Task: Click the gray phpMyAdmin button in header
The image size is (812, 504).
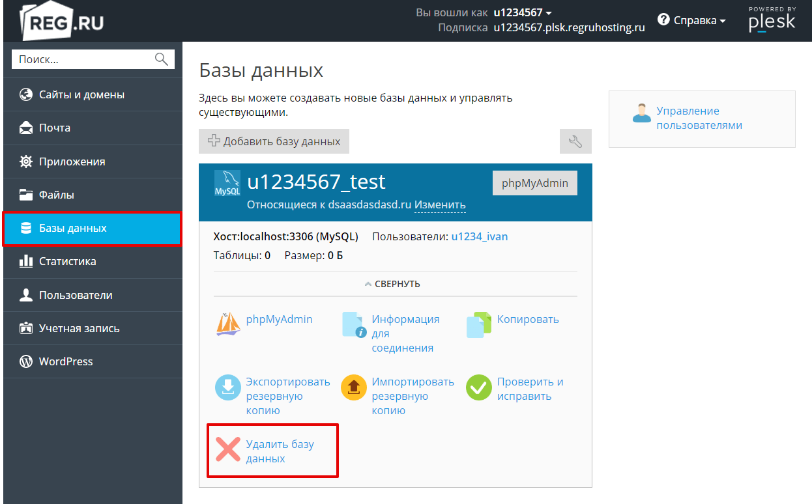Action: 535,183
